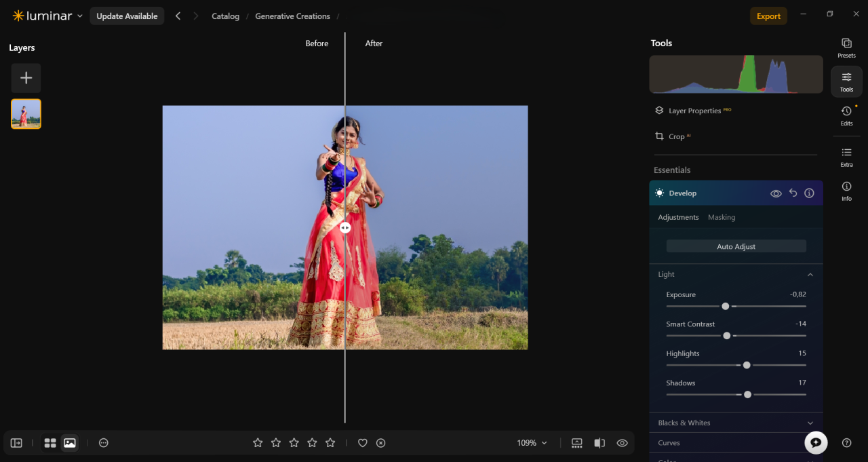Image resolution: width=868 pixels, height=462 pixels.
Task: Collapse the Light section
Action: 810,275
